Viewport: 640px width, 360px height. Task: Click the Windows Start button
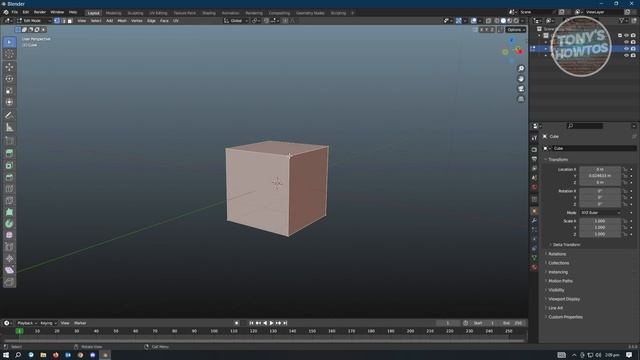click(x=6, y=355)
